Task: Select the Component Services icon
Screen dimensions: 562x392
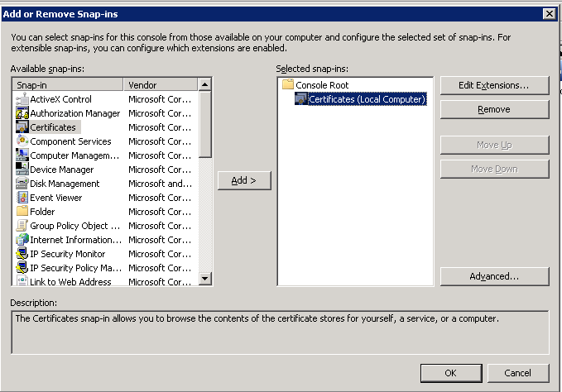Action: pyautogui.click(x=22, y=141)
